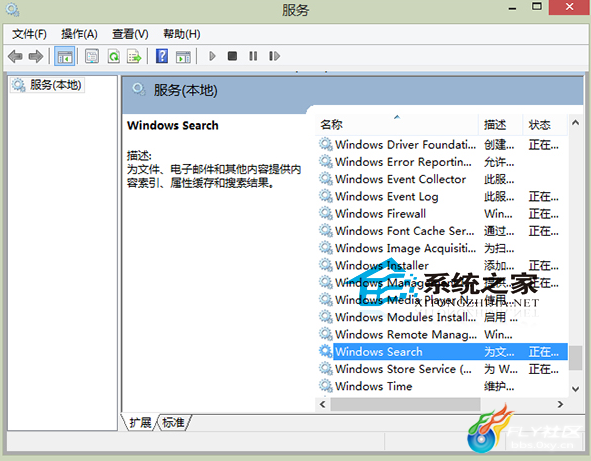The width and height of the screenshot is (591, 461).
Task: Maximize the 服务 window
Action: click(x=537, y=7)
